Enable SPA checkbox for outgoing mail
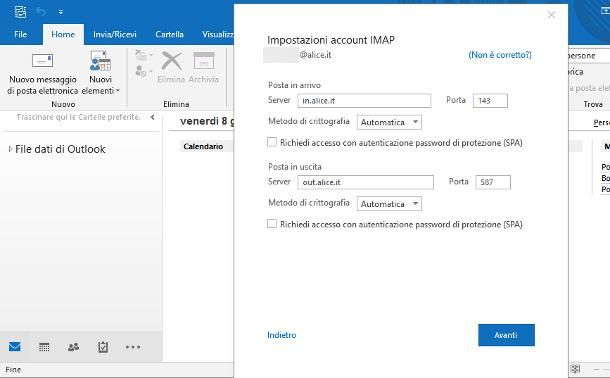This screenshot has width=610, height=378. 272,224
